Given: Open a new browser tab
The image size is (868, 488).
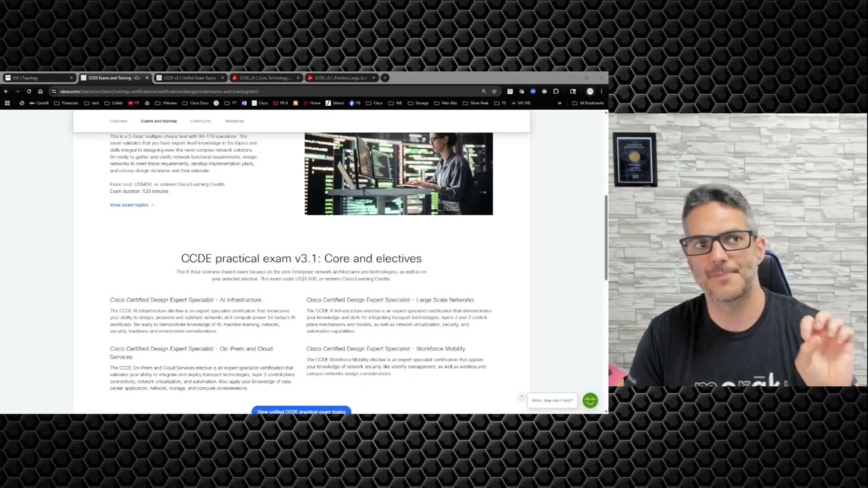Looking at the screenshot, I should [384, 78].
